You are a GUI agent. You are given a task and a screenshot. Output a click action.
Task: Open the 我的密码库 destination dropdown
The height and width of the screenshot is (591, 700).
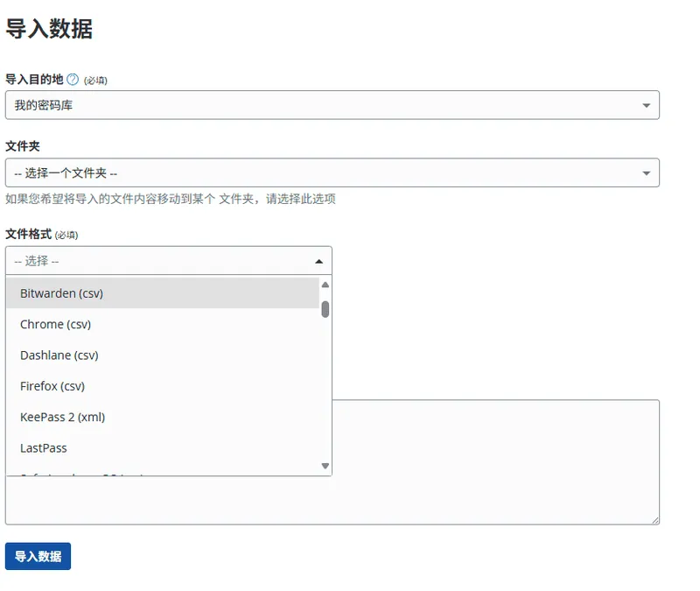coord(332,105)
